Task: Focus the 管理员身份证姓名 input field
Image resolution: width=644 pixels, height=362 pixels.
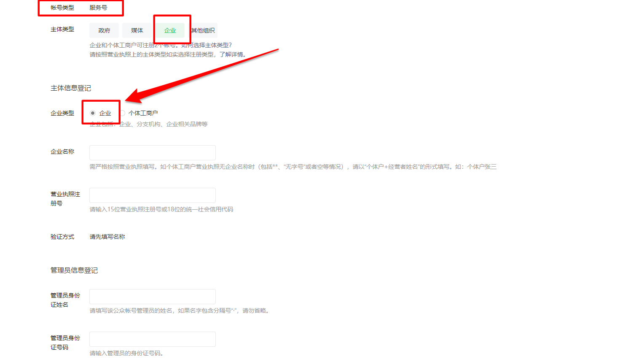Action: tap(153, 297)
